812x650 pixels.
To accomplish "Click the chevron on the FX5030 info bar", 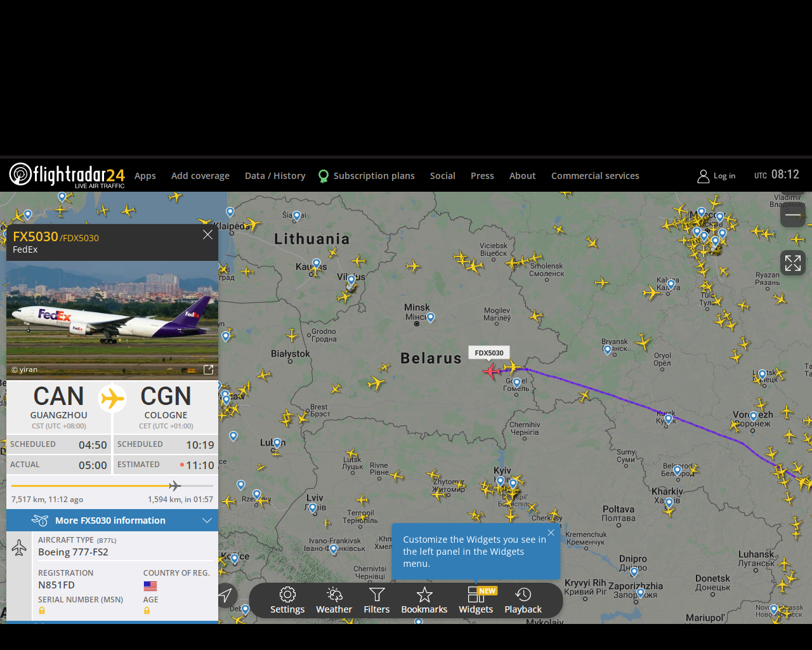I will pyautogui.click(x=207, y=521).
